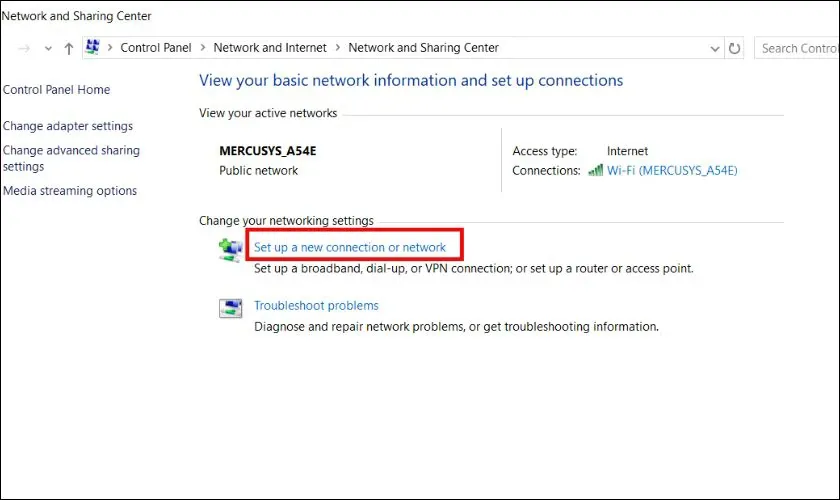Refresh the Network and Sharing Center page
This screenshot has height=500, width=840.
pos(735,48)
